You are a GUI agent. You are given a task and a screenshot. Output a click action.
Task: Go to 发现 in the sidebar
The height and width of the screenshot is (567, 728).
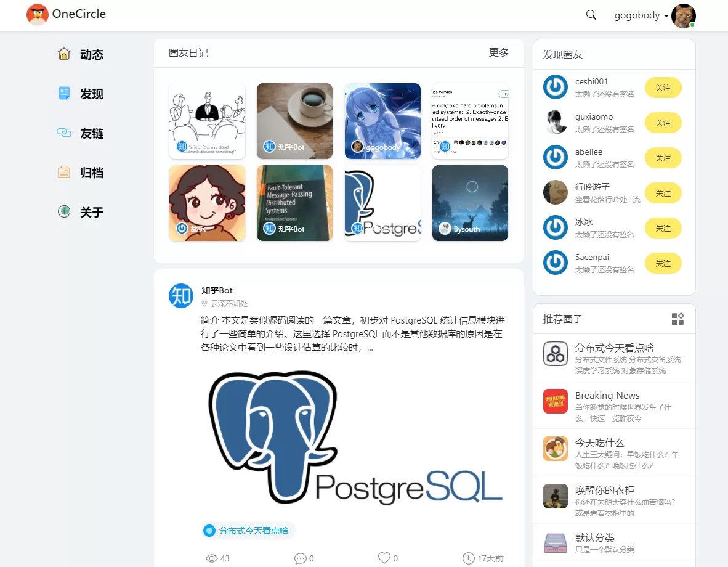click(91, 94)
